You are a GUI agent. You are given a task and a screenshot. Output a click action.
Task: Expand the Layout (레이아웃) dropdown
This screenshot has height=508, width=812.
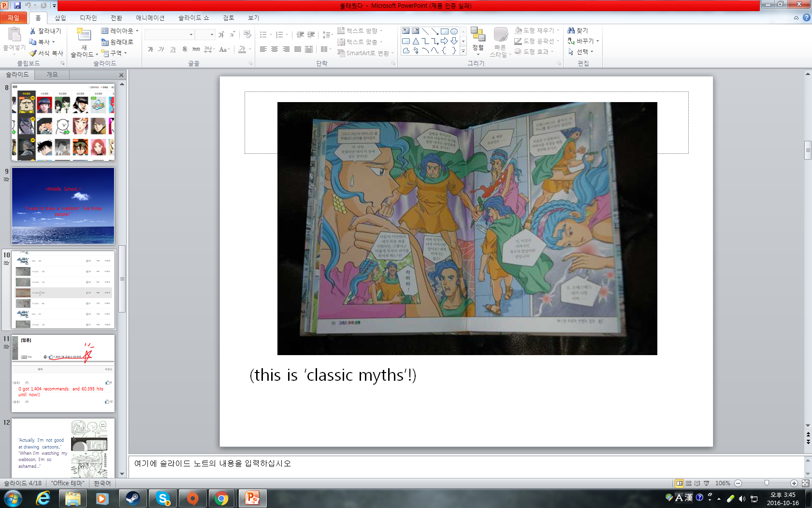click(x=137, y=31)
